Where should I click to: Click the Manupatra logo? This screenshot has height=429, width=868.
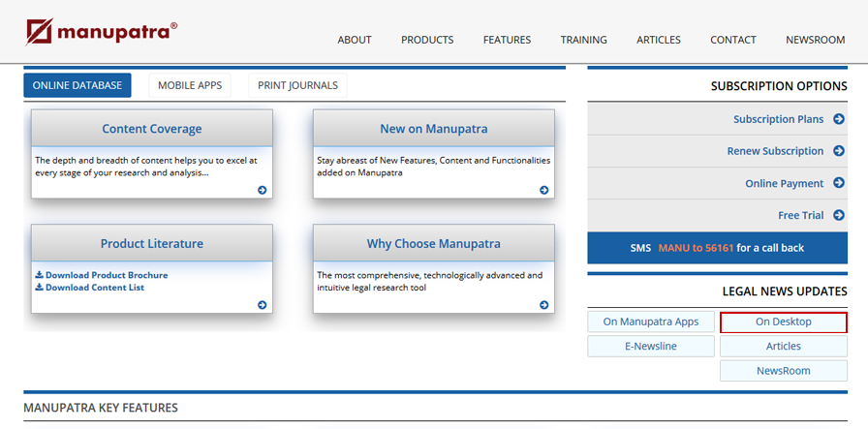click(x=102, y=32)
